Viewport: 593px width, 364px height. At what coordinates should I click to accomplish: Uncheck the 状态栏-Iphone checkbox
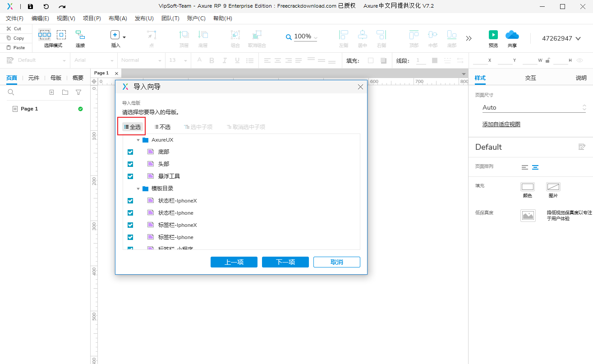point(130,213)
